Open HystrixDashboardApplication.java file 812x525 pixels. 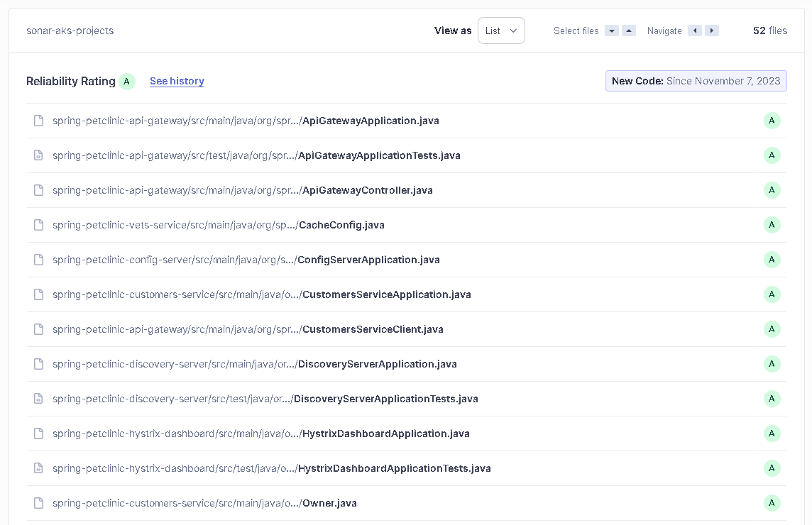coord(261,433)
